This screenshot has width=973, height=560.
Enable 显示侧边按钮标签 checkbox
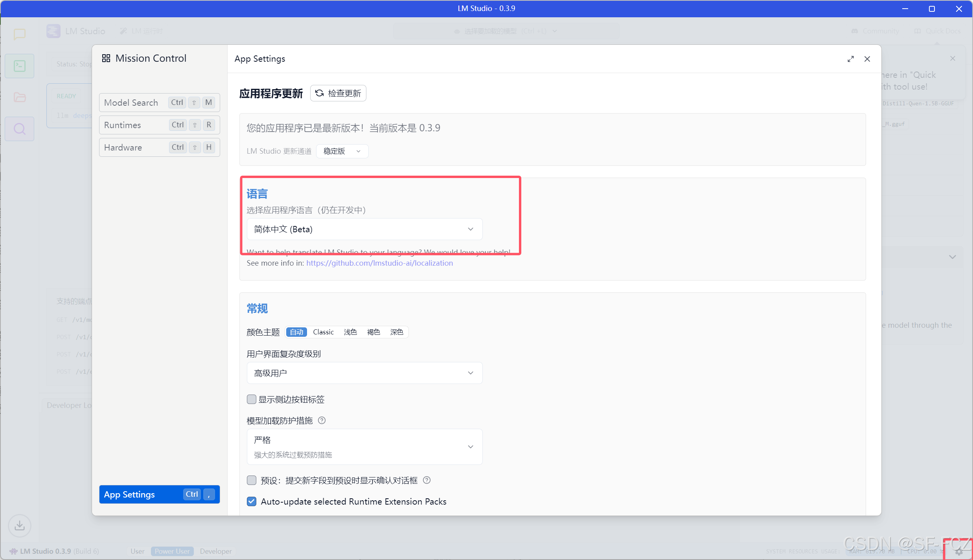coord(252,399)
